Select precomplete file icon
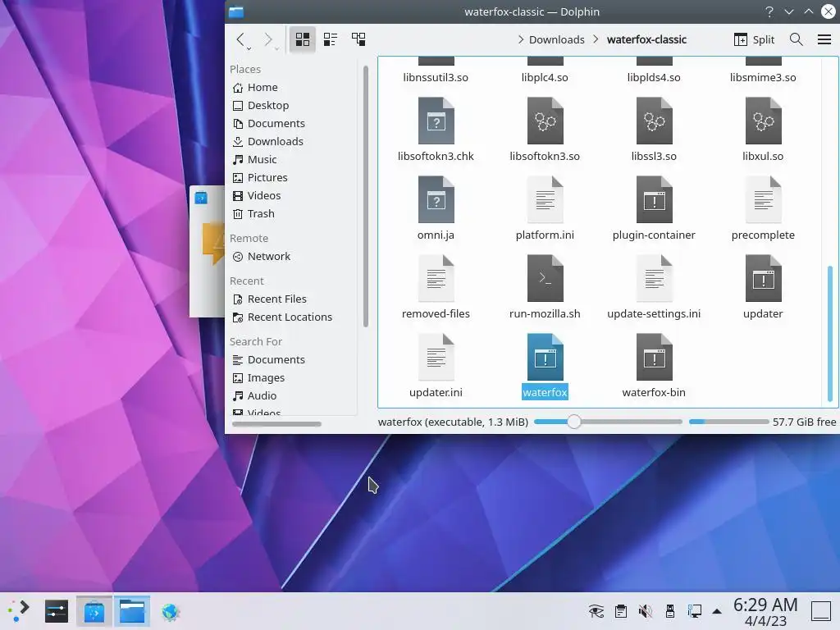This screenshot has width=840, height=630. click(764, 199)
